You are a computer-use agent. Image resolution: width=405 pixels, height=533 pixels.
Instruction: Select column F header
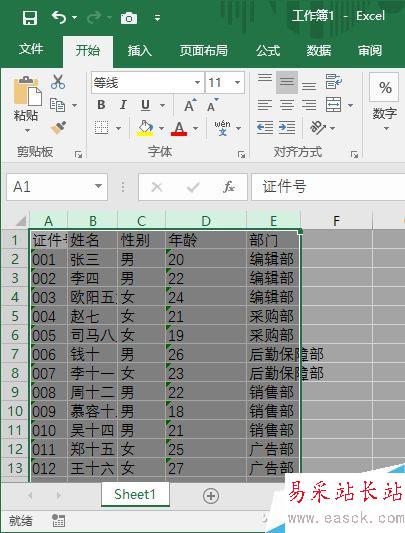pyautogui.click(x=336, y=221)
